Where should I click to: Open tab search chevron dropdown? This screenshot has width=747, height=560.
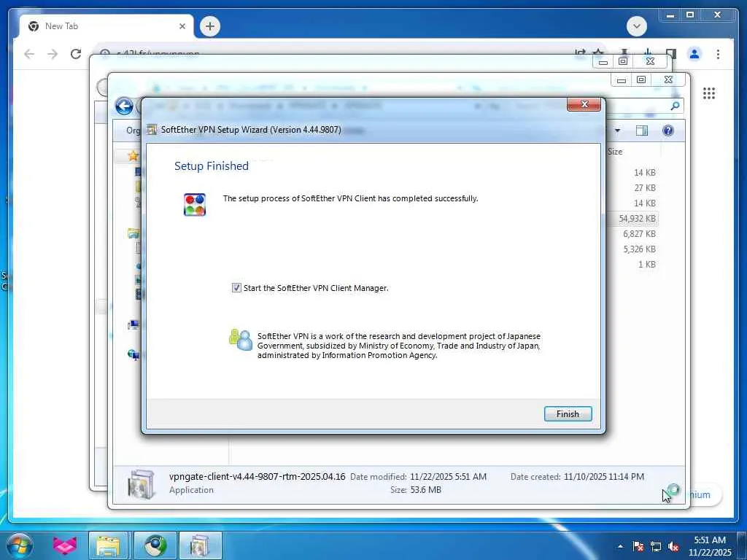(x=636, y=26)
